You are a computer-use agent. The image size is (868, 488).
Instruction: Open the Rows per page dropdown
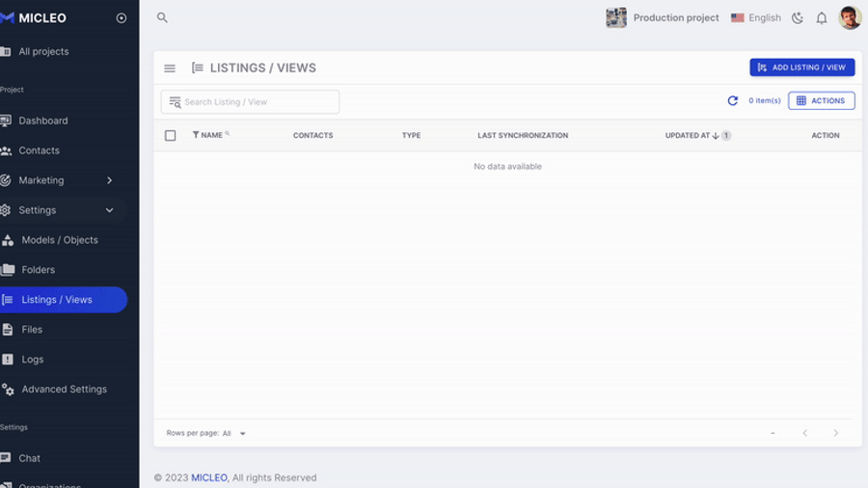click(234, 433)
